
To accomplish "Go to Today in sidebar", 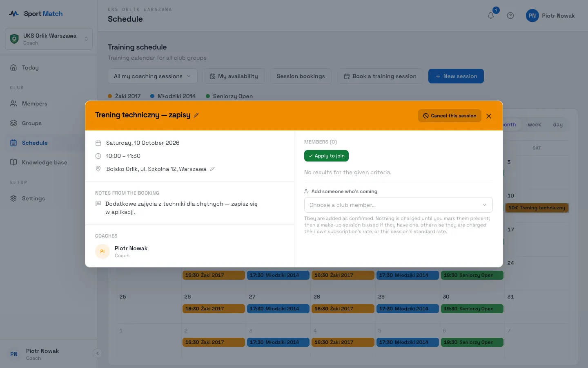I will [49, 67].
